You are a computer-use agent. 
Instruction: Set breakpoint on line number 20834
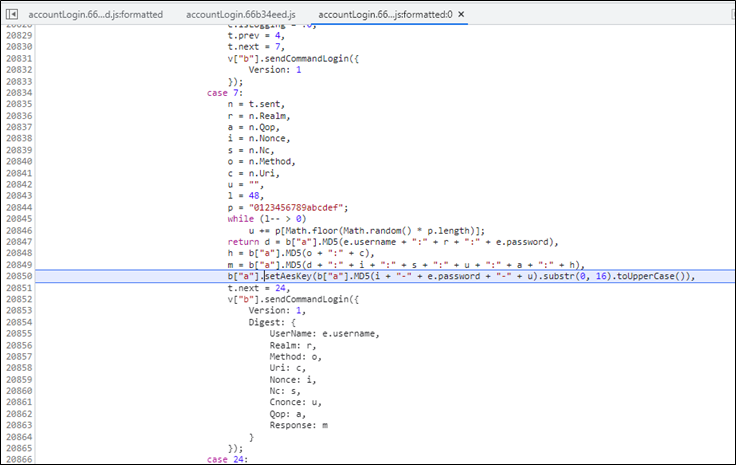click(x=19, y=93)
